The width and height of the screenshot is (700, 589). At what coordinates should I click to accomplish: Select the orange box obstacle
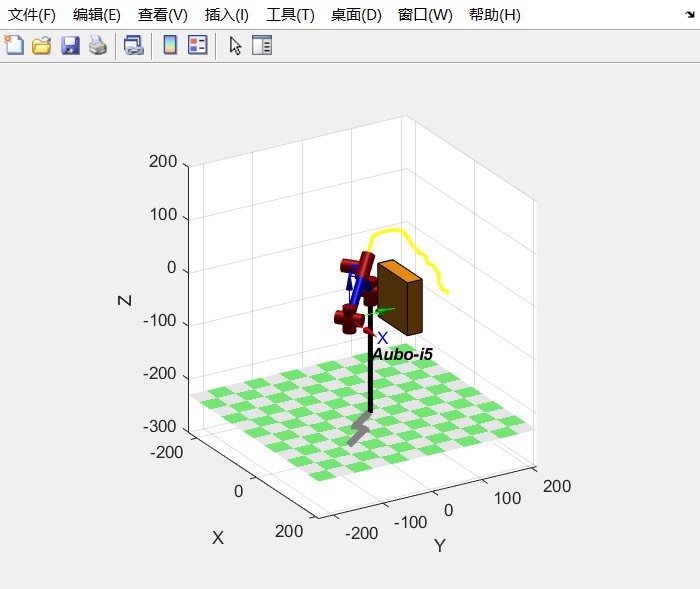400,297
